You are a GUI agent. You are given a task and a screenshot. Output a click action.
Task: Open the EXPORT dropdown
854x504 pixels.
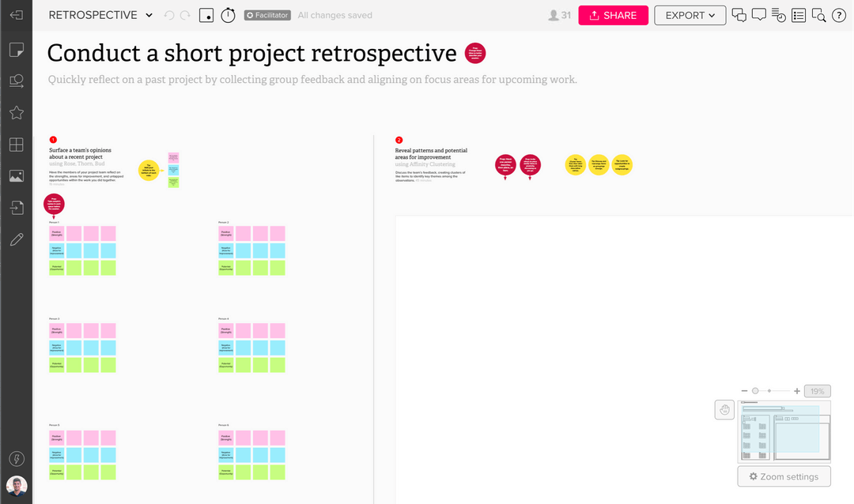(x=690, y=15)
